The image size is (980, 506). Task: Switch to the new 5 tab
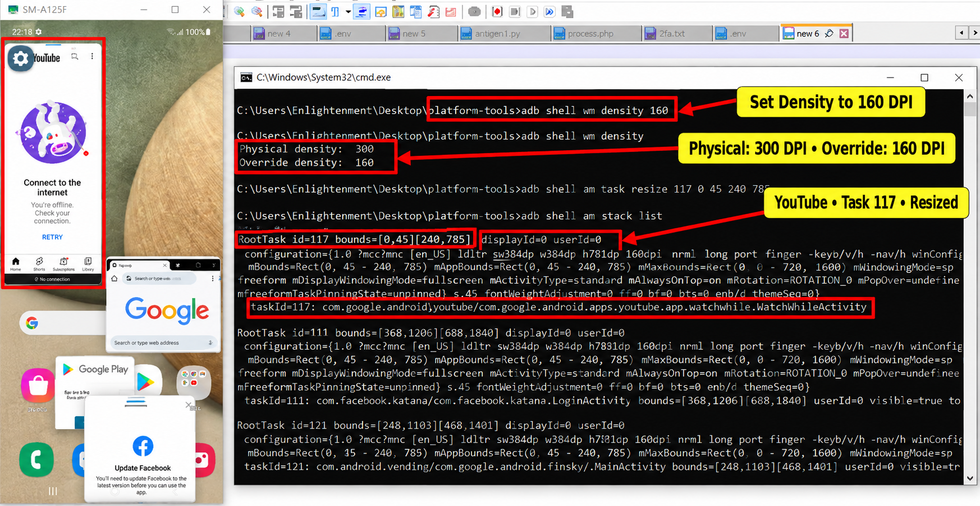coord(422,34)
